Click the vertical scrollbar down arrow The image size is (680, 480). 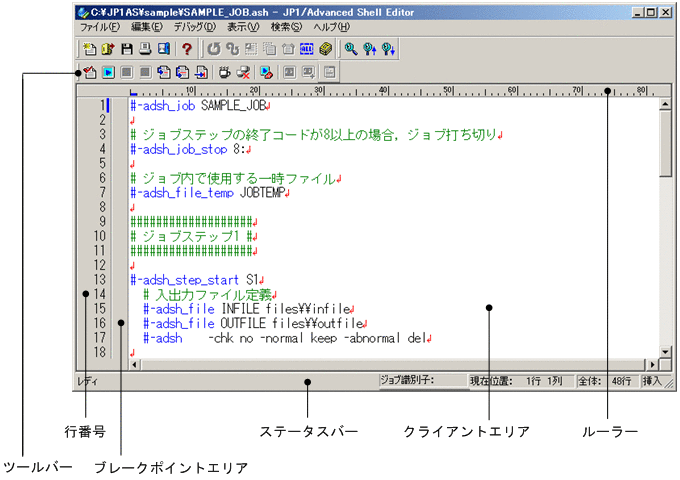pos(666,351)
